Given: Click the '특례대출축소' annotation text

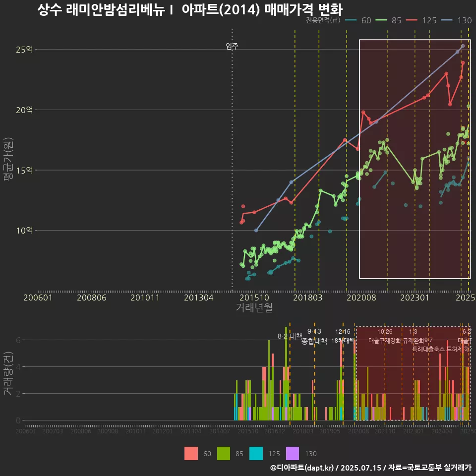Looking at the screenshot, I should [428, 349].
